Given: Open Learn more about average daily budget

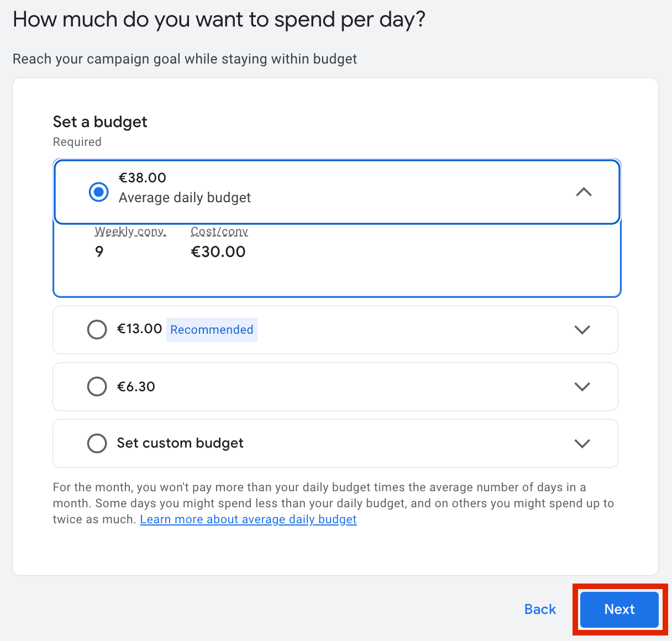Looking at the screenshot, I should [x=248, y=519].
